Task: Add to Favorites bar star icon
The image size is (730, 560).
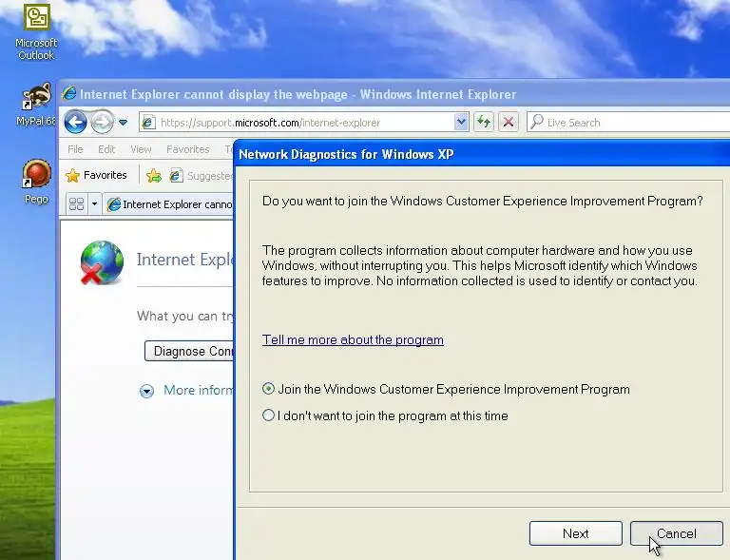Action: tap(154, 176)
